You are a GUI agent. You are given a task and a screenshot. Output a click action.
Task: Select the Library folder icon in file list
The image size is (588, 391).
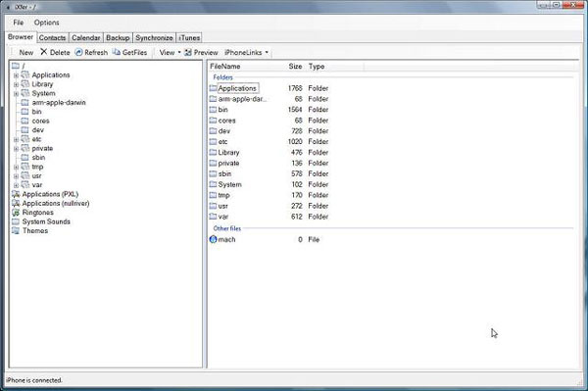213,152
